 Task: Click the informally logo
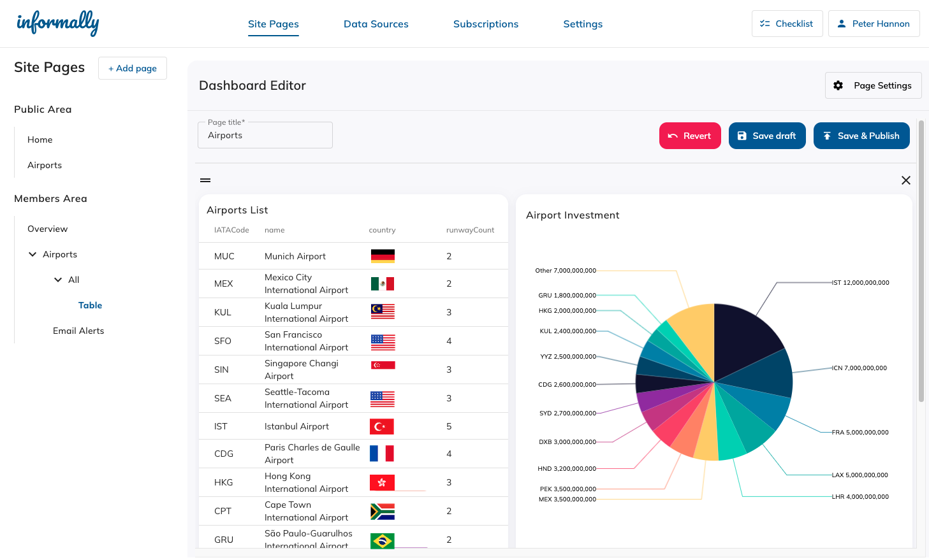pos(57,24)
